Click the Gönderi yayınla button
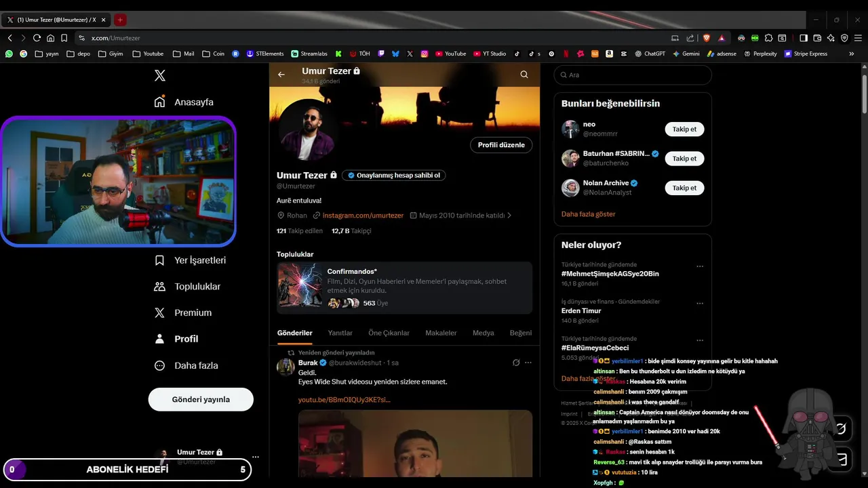The height and width of the screenshot is (488, 868). point(201,399)
